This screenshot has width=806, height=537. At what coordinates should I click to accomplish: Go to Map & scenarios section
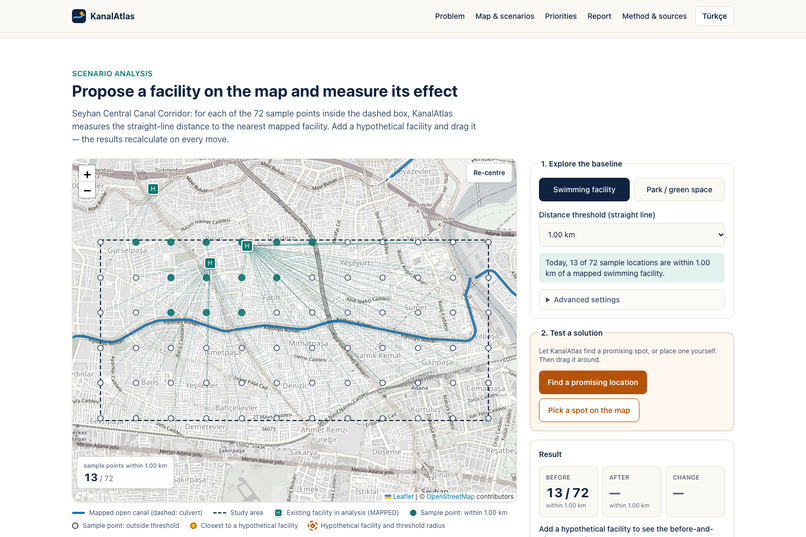click(505, 16)
